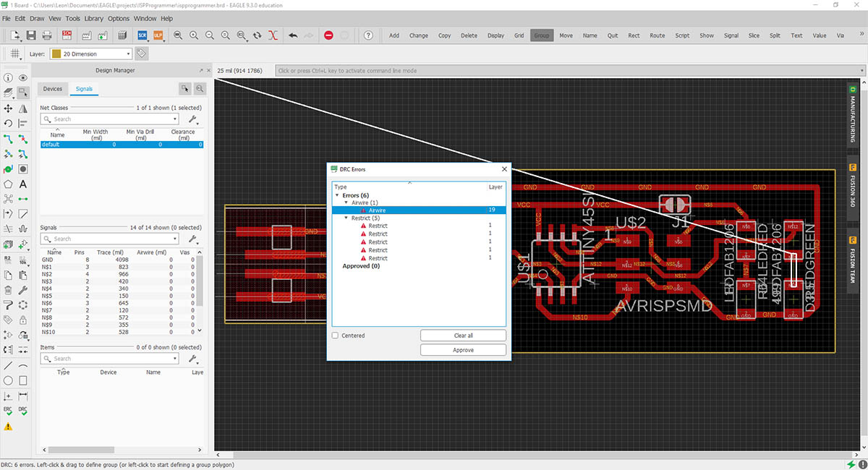Open the Library menu
The image size is (868, 470).
click(x=93, y=18)
